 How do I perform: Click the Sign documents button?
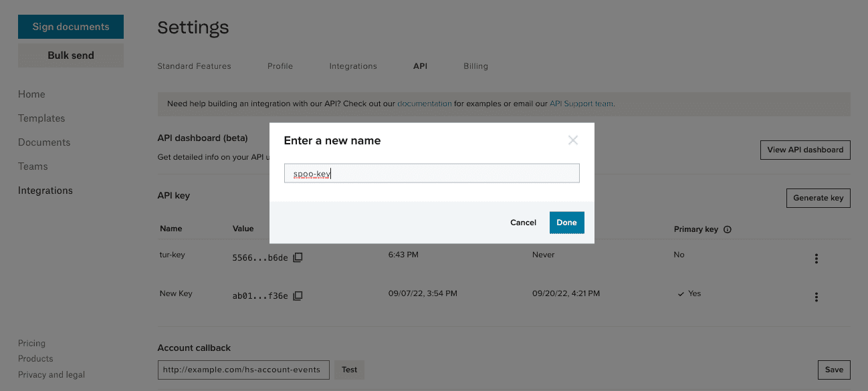pos(70,26)
